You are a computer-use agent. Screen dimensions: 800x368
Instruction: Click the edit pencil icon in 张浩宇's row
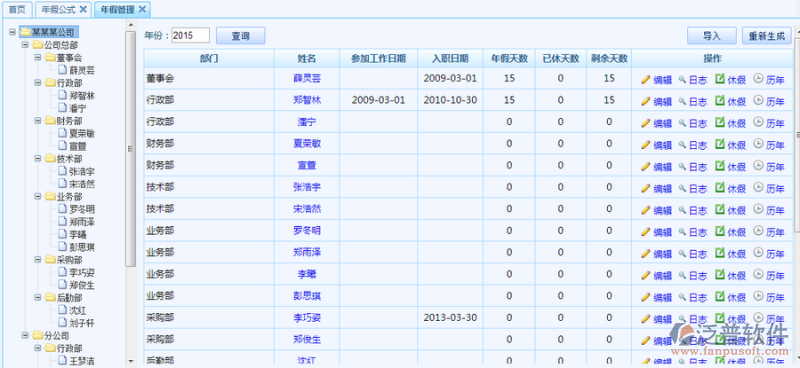click(x=645, y=188)
